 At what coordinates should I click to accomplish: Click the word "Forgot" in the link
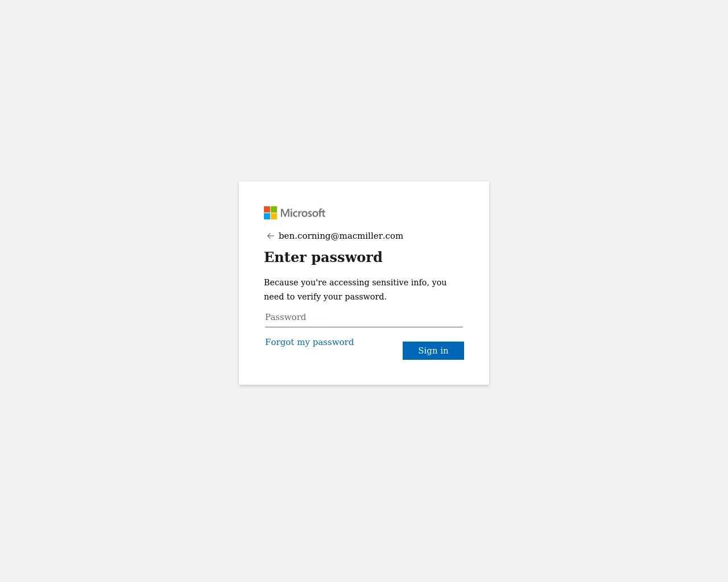click(x=279, y=342)
